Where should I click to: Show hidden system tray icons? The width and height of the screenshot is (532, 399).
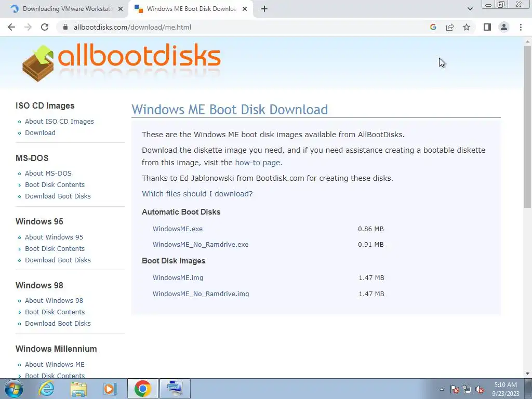pyautogui.click(x=442, y=389)
